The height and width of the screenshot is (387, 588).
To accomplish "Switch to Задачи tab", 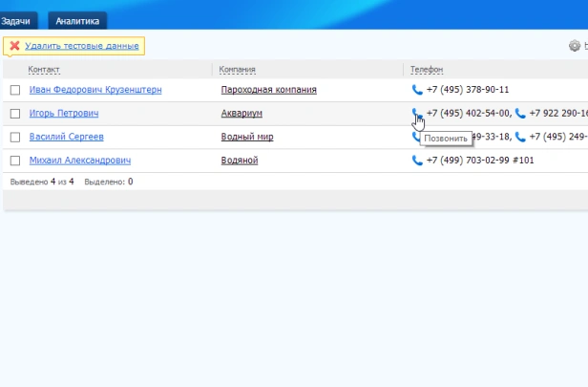I will (x=16, y=21).
